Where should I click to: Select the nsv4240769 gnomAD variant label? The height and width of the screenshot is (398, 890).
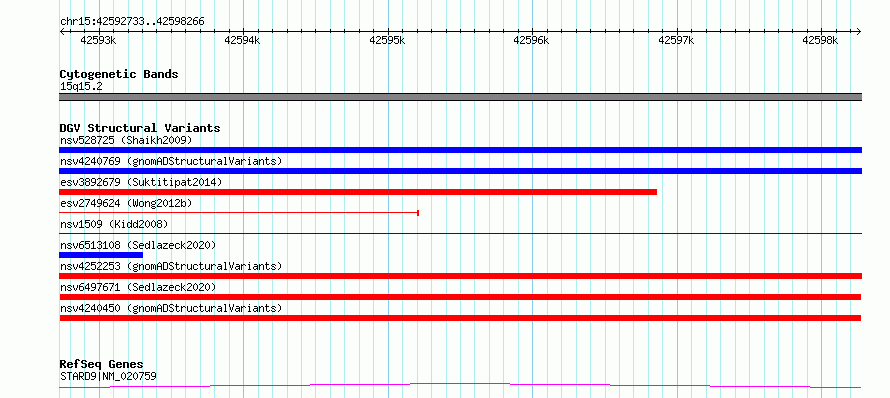(171, 161)
